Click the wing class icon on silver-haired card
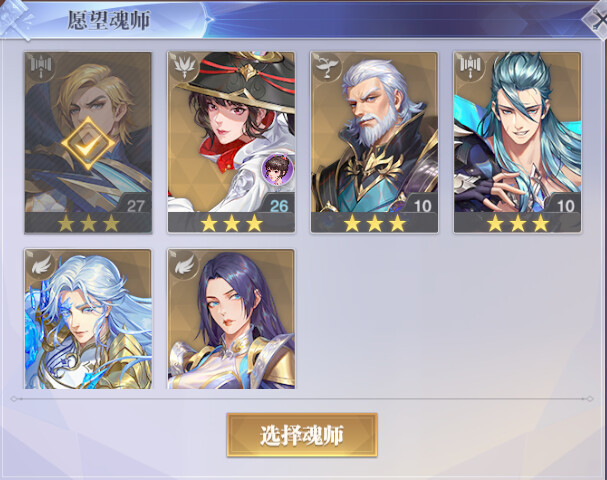This screenshot has height=480, width=607. pos(41,265)
